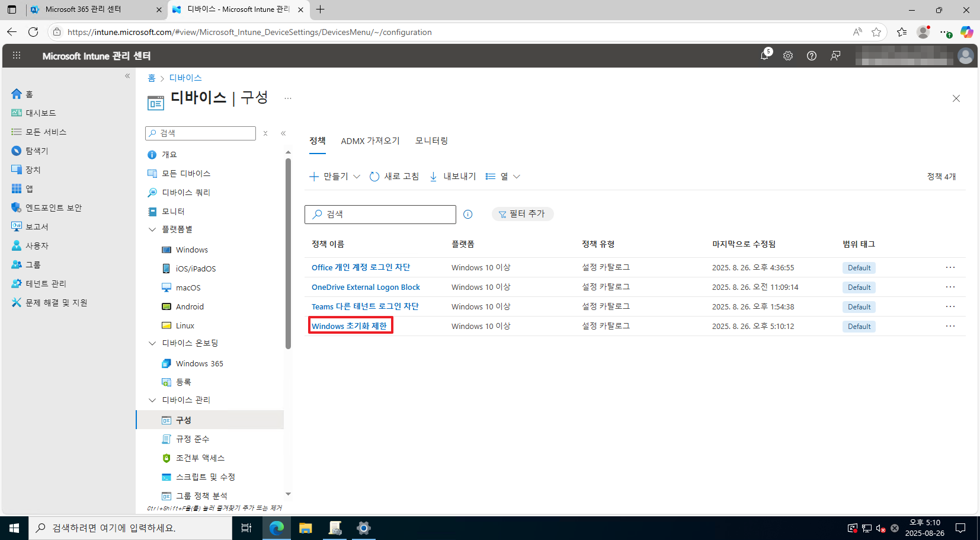Open the ellipsis next to page title
The image size is (980, 540).
(x=288, y=98)
